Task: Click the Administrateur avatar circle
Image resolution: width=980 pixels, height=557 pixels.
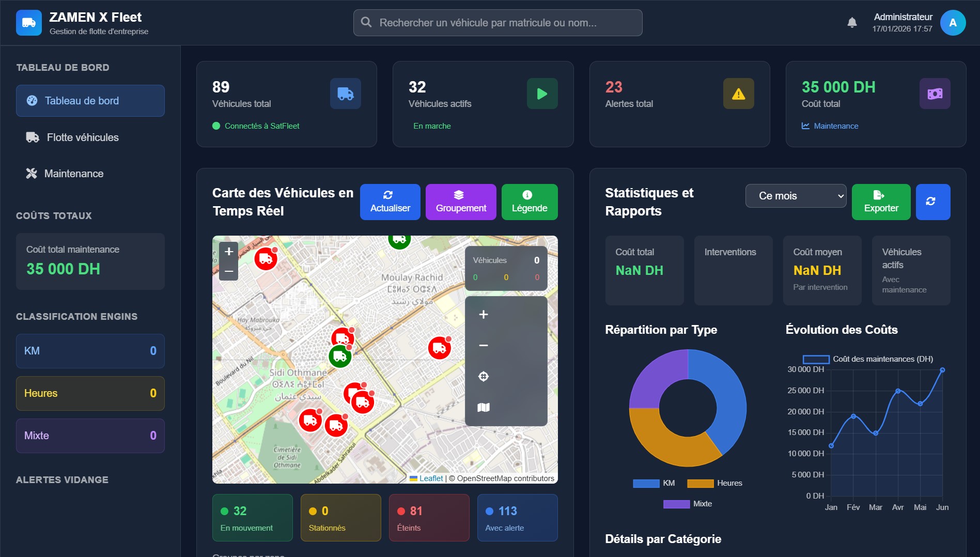Action: pos(953,23)
